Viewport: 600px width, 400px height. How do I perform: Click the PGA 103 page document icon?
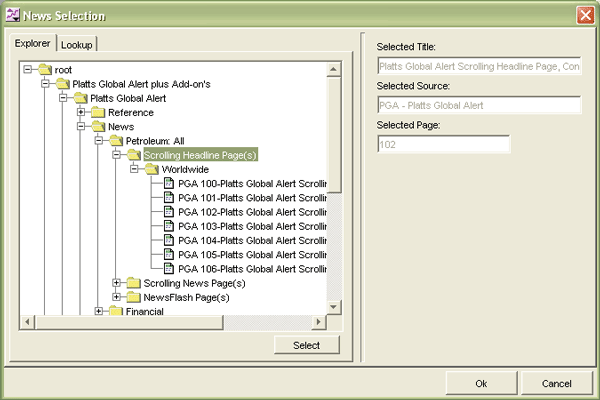(x=168, y=226)
